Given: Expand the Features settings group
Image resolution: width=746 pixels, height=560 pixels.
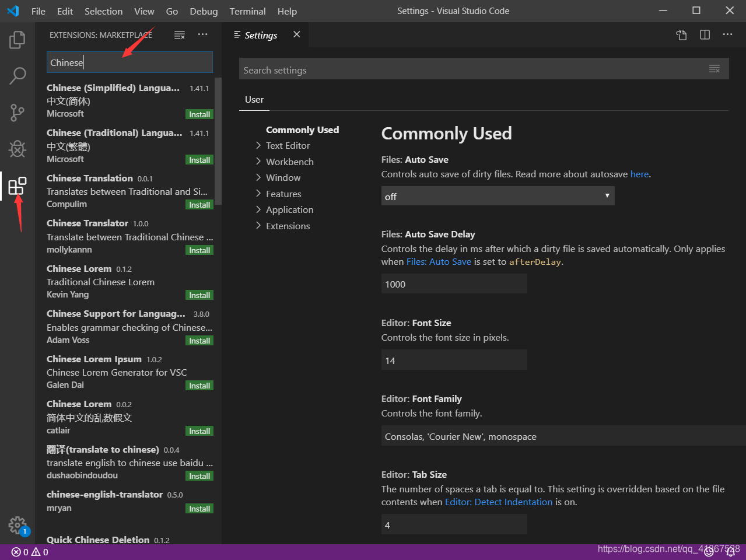Looking at the screenshot, I should (283, 194).
